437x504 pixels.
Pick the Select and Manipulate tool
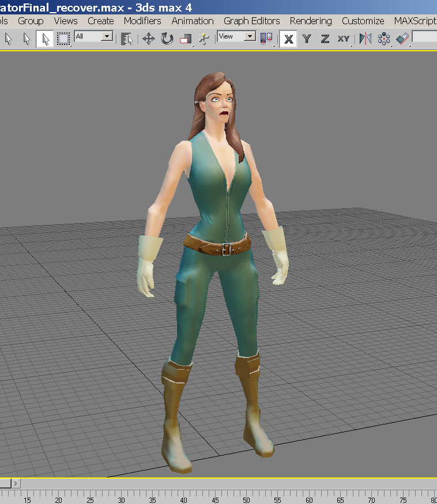click(x=203, y=39)
